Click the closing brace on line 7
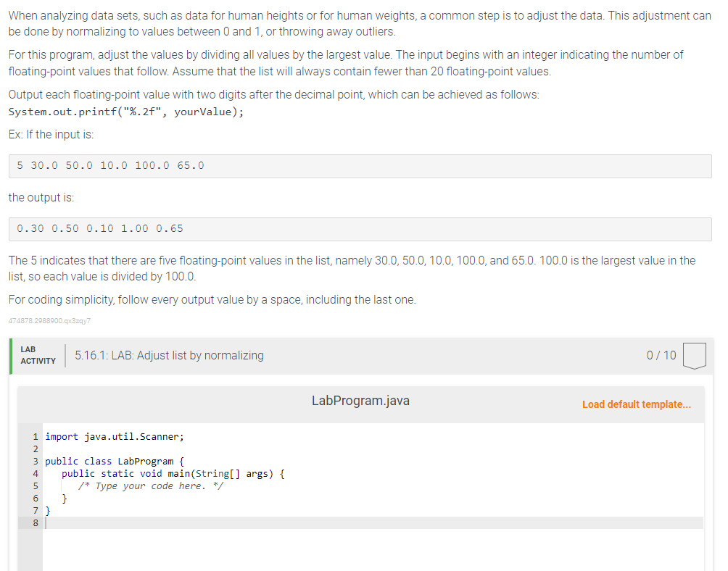This screenshot has width=728, height=571. (47, 510)
